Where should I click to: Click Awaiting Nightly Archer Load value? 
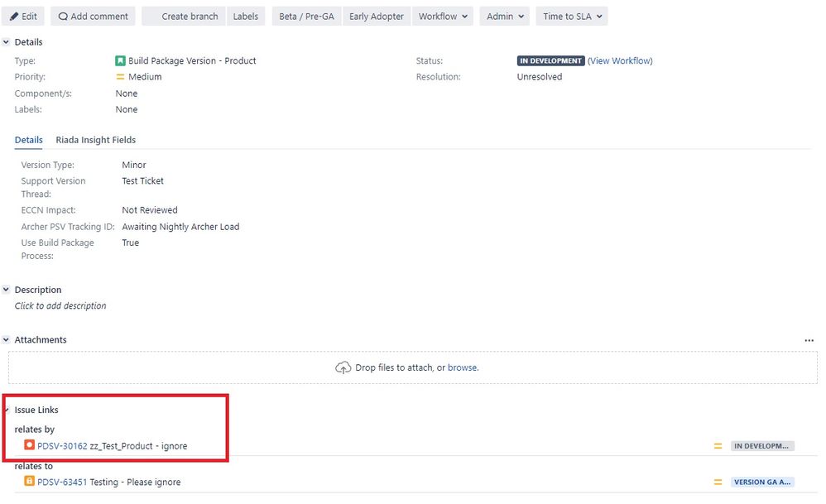[180, 227]
